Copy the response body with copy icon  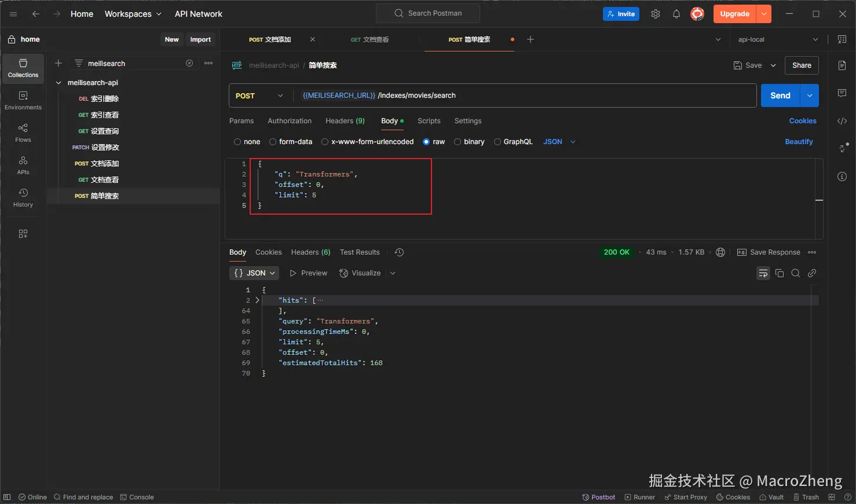point(780,273)
